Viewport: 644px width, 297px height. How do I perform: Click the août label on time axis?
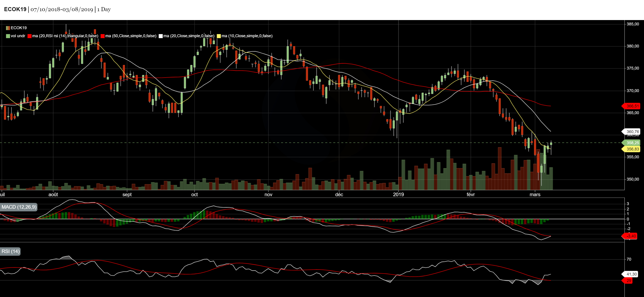[53, 195]
